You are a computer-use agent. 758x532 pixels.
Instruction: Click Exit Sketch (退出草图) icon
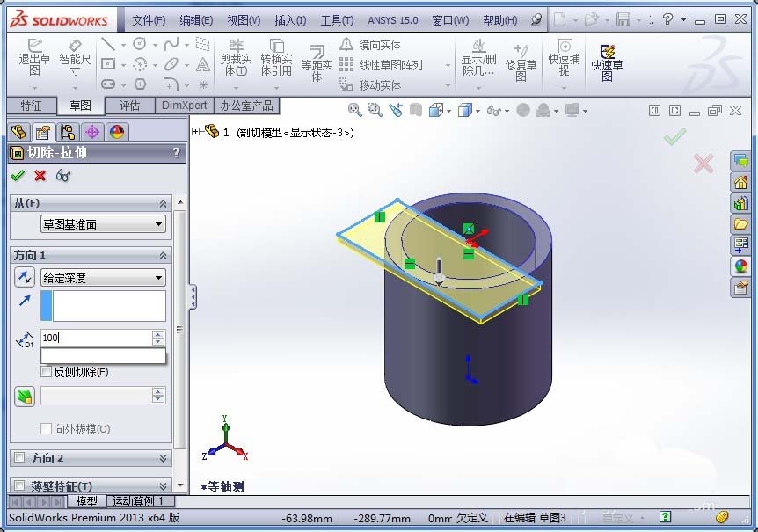tap(34, 57)
